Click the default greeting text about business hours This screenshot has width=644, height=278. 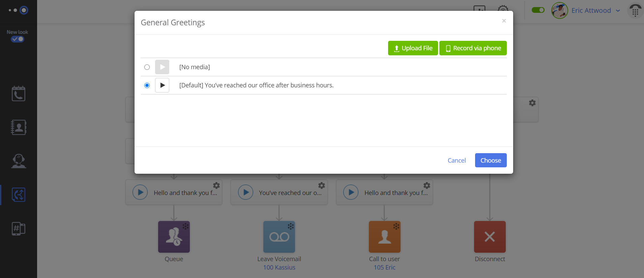tap(256, 85)
